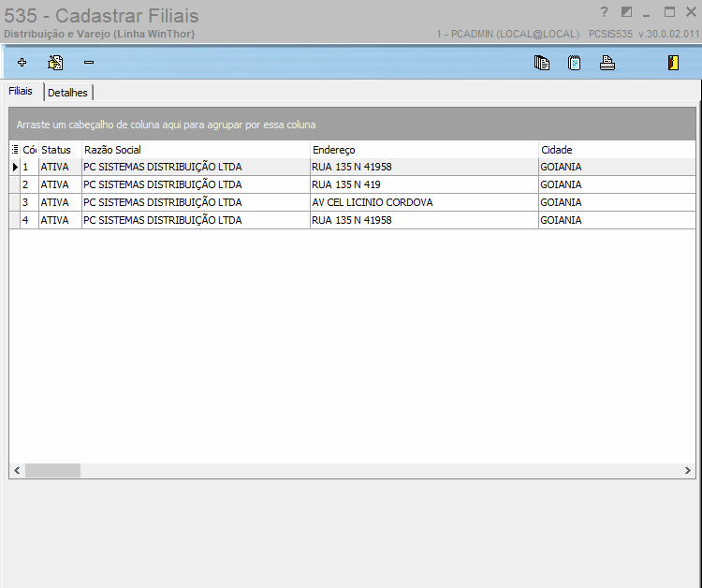Click address RUA 135 N 41958 in row 4
Viewport: 702px width, 588px height.
(x=424, y=220)
